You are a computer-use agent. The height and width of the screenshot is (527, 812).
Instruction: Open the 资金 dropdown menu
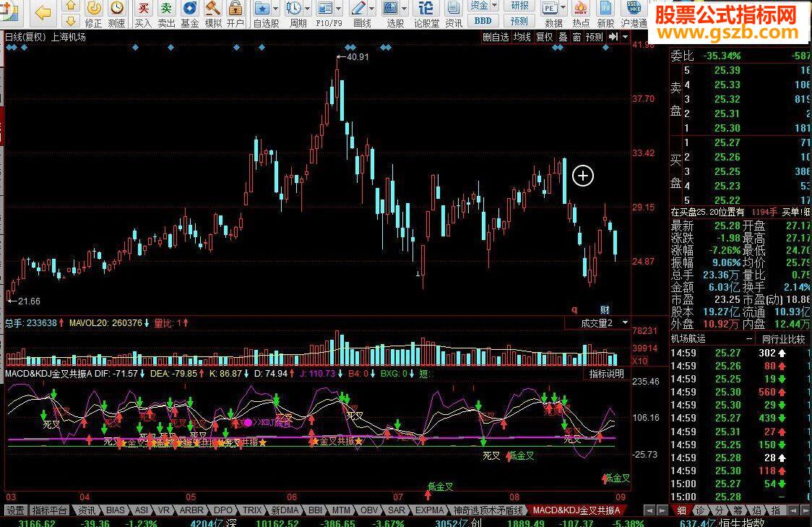[x=483, y=6]
